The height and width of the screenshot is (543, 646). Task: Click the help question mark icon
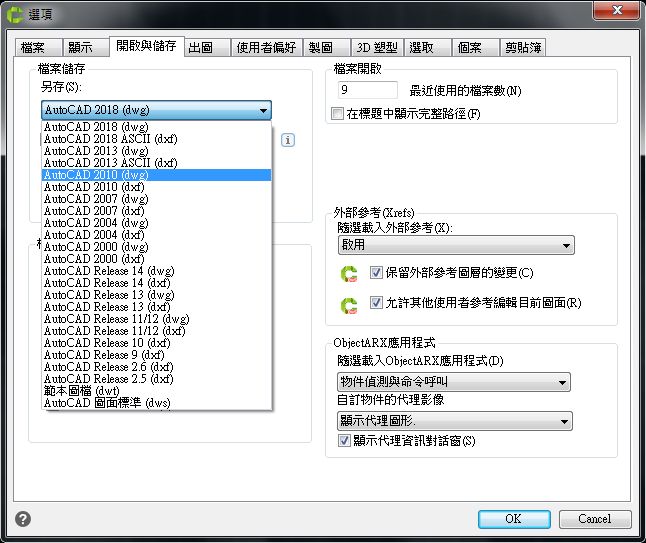tap(23, 519)
